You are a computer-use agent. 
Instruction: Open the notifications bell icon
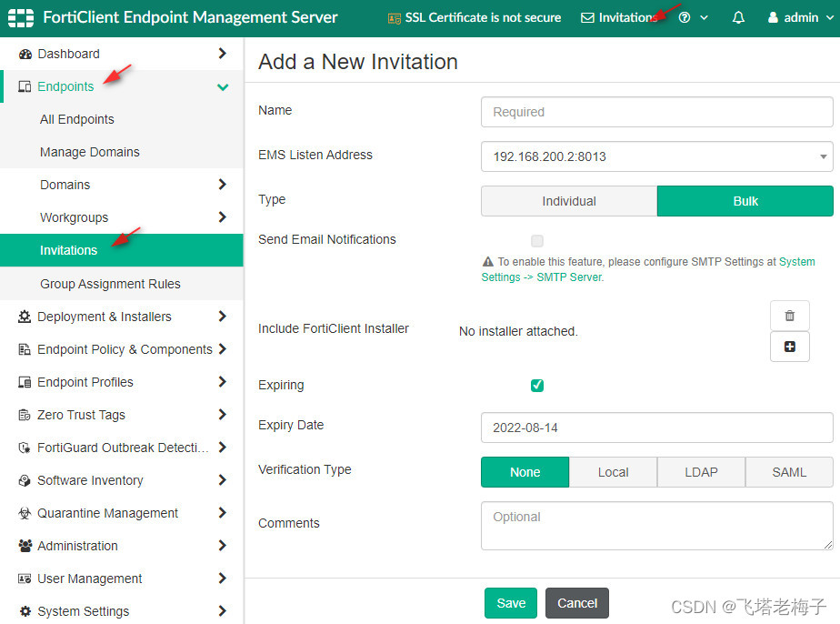(738, 17)
